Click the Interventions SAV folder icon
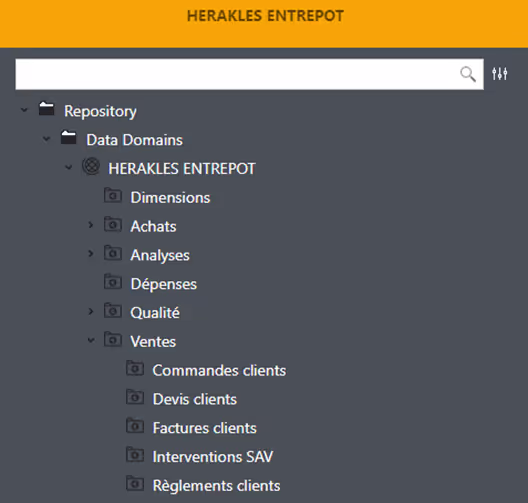The width and height of the screenshot is (528, 503). tap(135, 455)
